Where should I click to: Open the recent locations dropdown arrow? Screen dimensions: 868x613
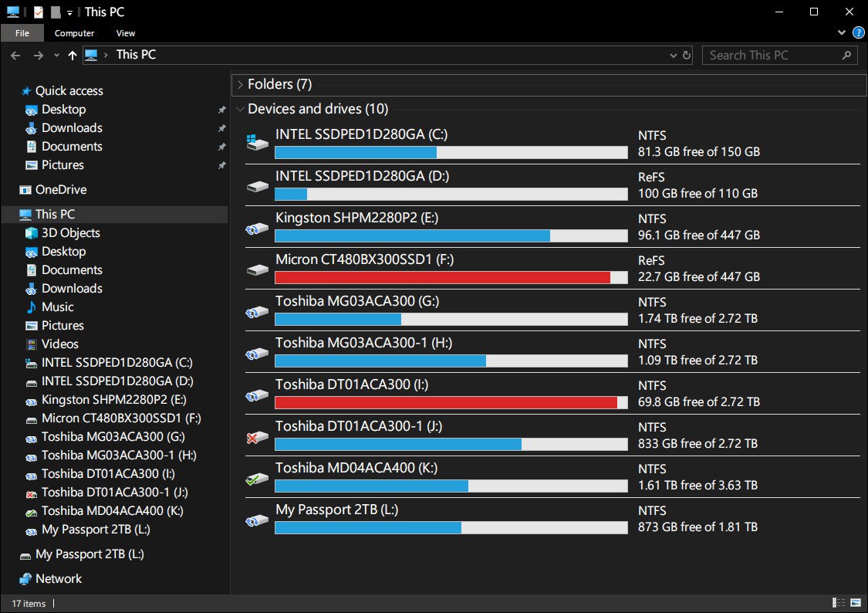coord(56,56)
